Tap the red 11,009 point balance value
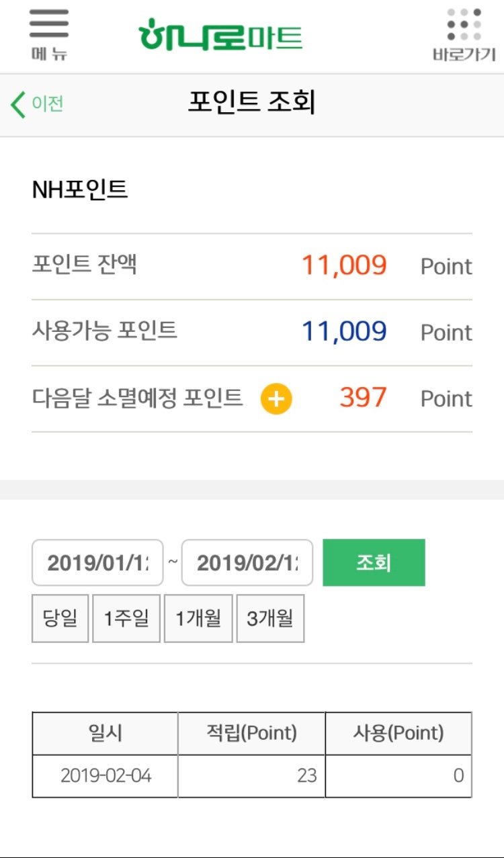 click(x=344, y=265)
